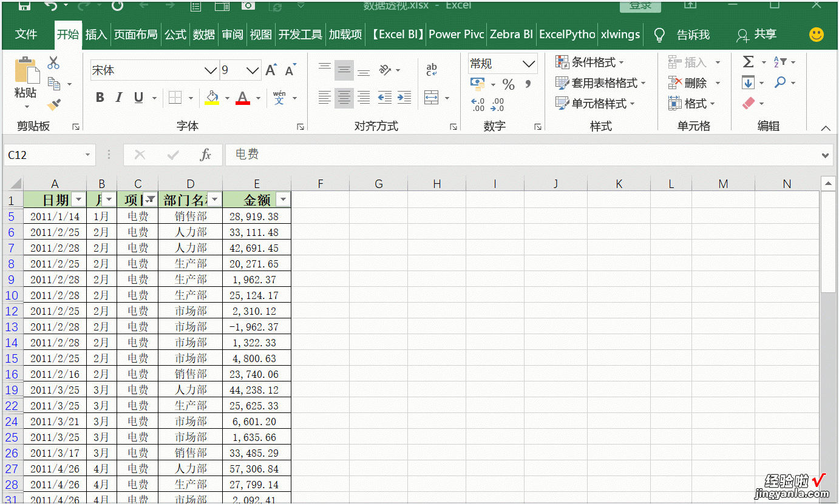
Task: Click the Decrease Decimal icon
Action: pyautogui.click(x=497, y=104)
